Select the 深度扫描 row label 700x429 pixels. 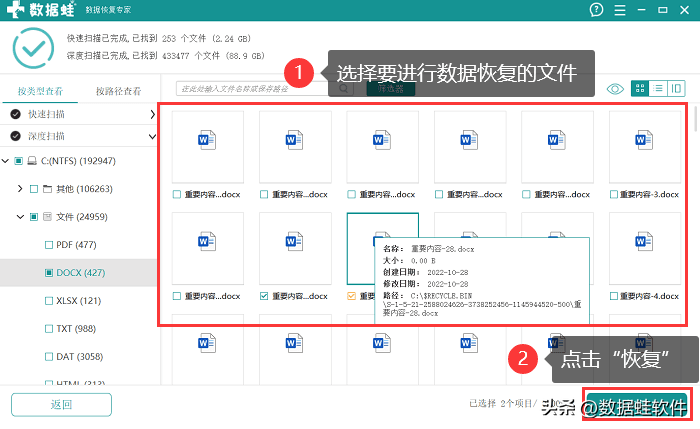46,136
